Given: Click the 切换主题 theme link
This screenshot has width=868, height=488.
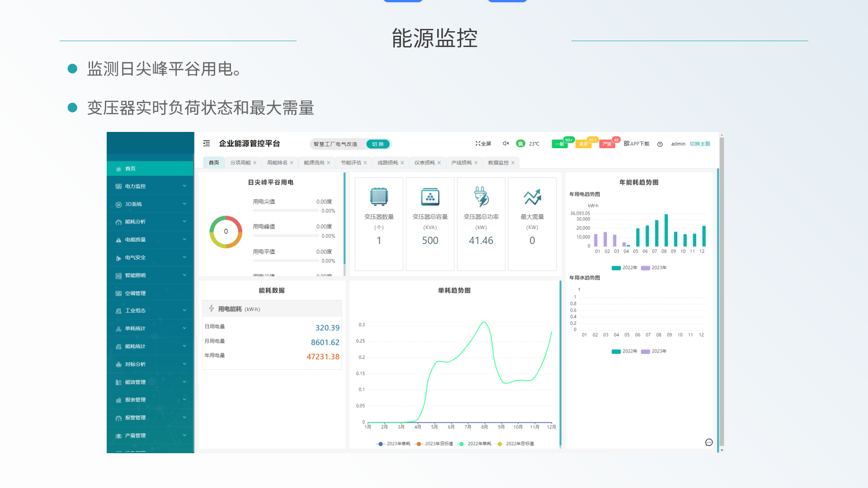Looking at the screenshot, I should 700,144.
